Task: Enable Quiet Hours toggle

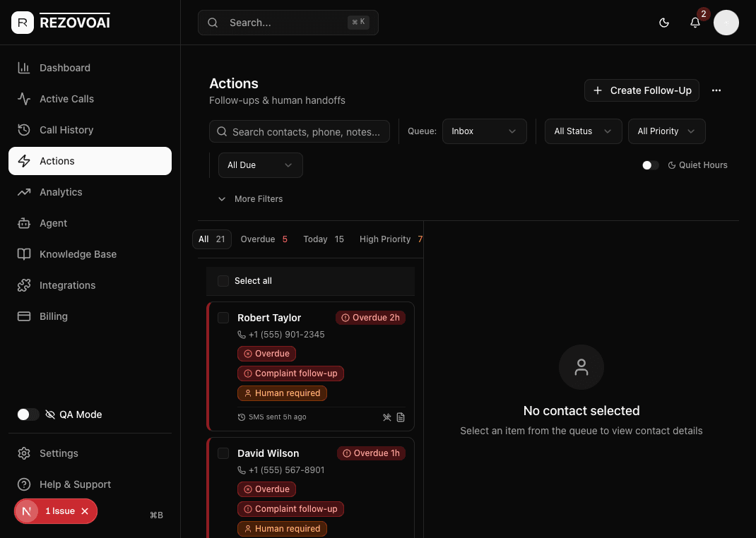Action: coord(650,165)
